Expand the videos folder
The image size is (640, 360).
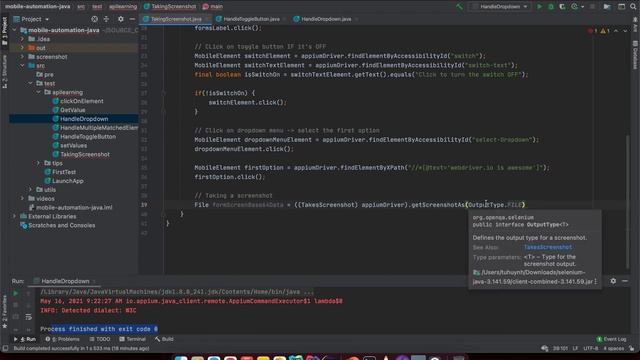(22, 198)
